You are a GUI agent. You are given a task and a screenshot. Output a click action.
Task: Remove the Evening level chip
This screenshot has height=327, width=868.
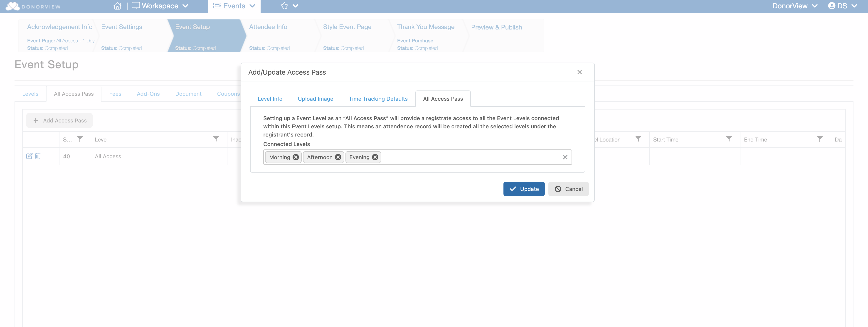[375, 157]
